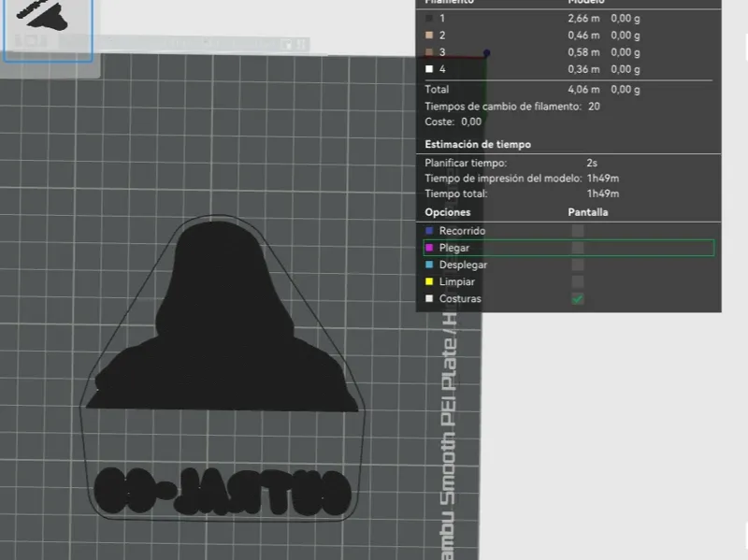Image resolution: width=748 pixels, height=560 pixels.
Task: Select the plate thumbnail in the corner
Action: pyautogui.click(x=48, y=30)
